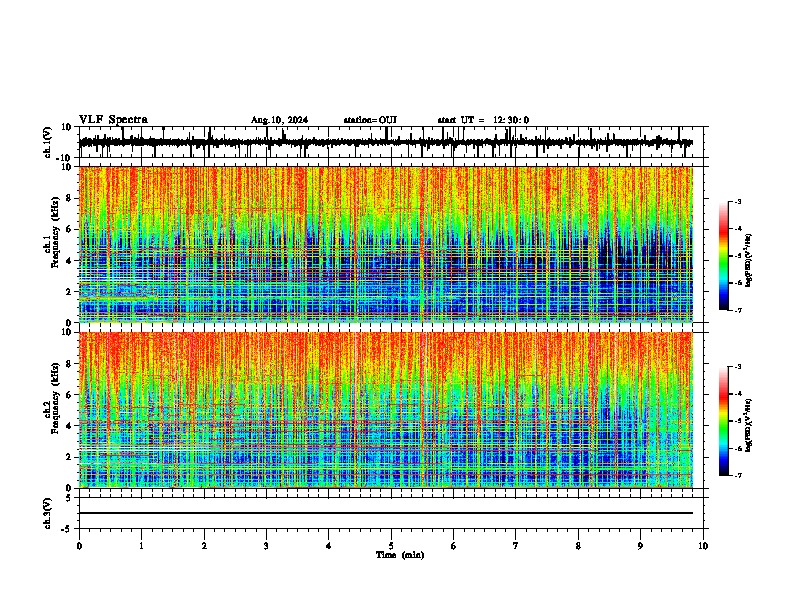
Task: Click the ch.1 PSD color bar
Action: pyautogui.click(x=724, y=256)
